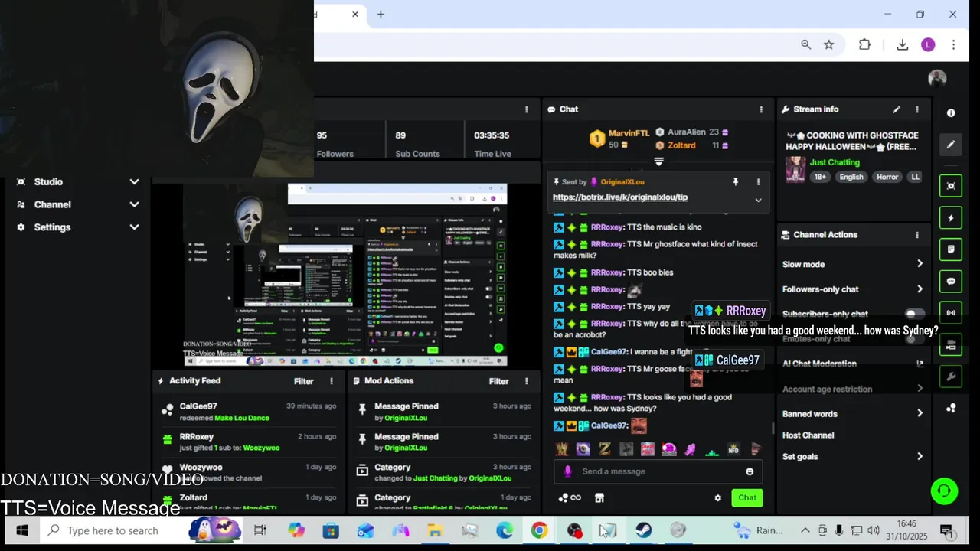This screenshot has width=980, height=551.
Task: Open the channel points icon in right sidebar
Action: [951, 408]
